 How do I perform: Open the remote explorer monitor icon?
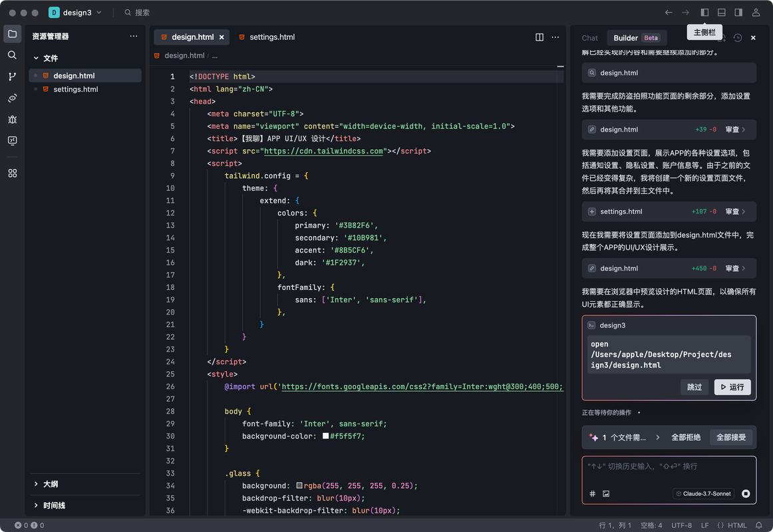(x=13, y=141)
